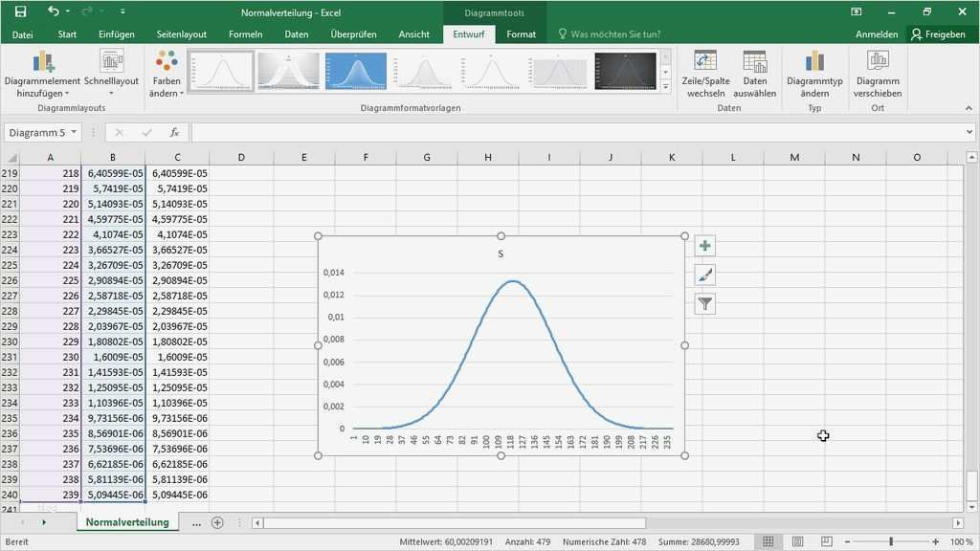Add a new sheet with plus button
Image resolution: width=980 pixels, height=551 pixels.
[x=217, y=523]
